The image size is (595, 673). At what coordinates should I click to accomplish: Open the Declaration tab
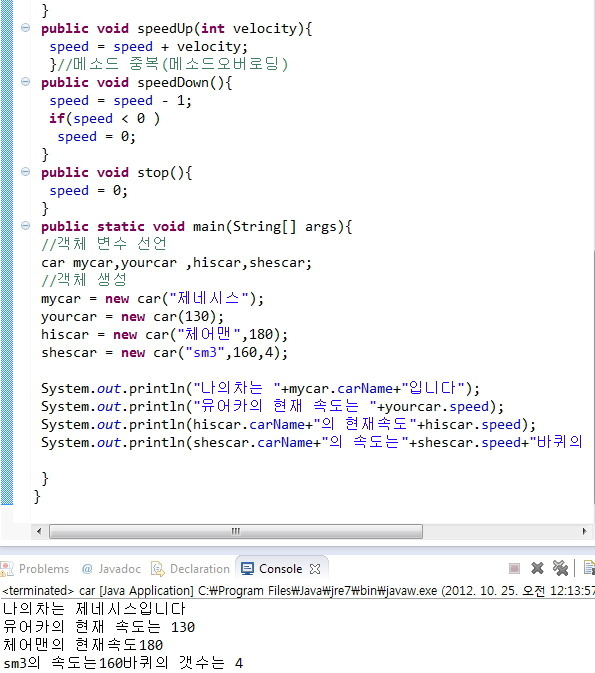tap(191, 569)
